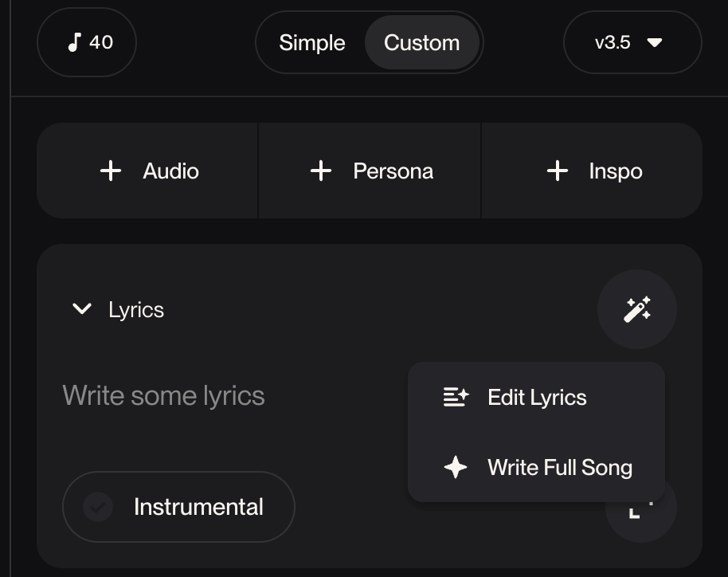This screenshot has width=728, height=577.
Task: Click the plus icon beside Persona
Action: coord(320,171)
